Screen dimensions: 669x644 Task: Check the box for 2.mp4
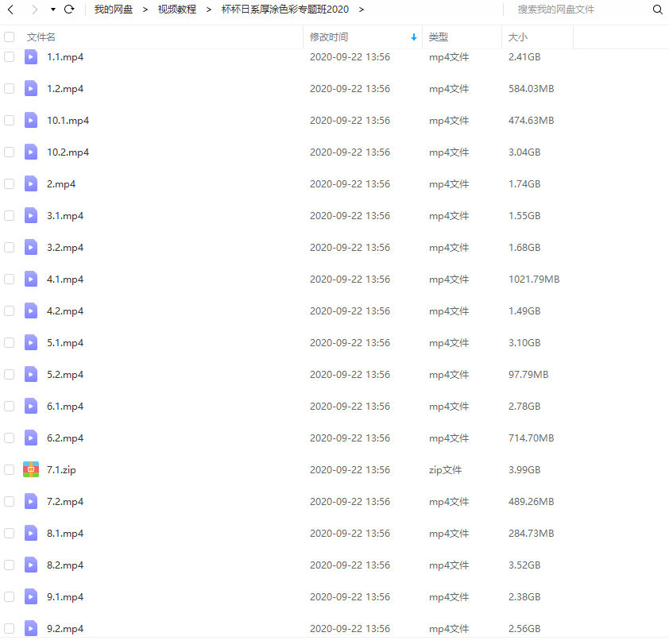tap(9, 183)
